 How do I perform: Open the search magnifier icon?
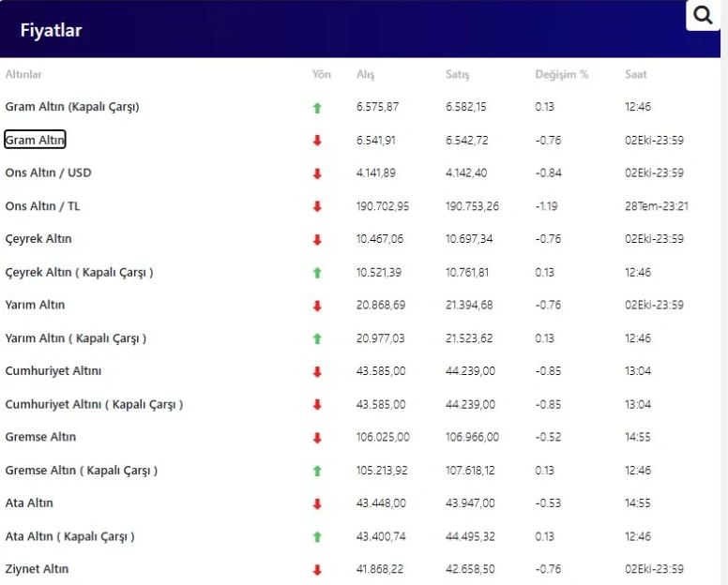click(703, 15)
